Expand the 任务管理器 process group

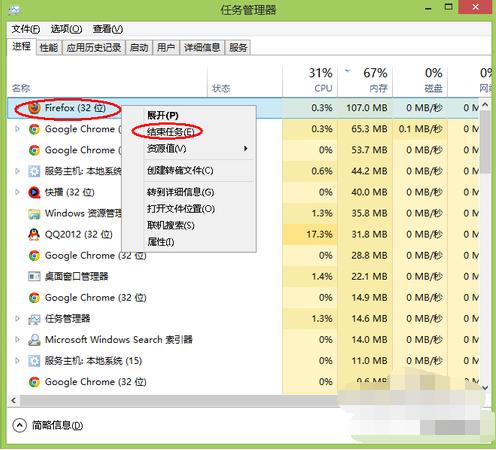17,319
